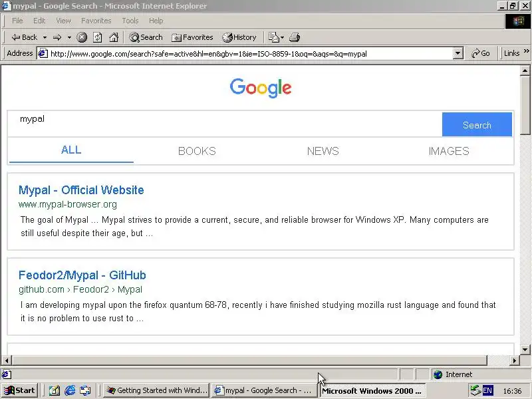Switch to the BOOKS tab
The image size is (532, 399).
[x=197, y=151]
